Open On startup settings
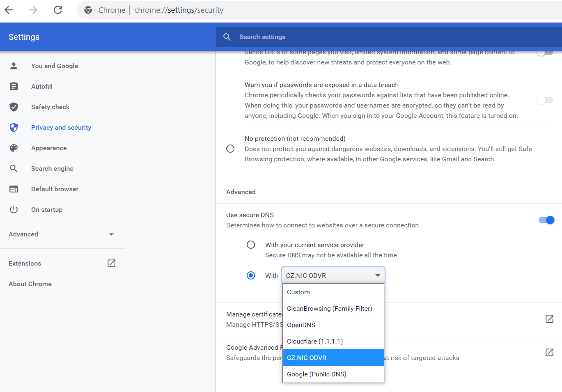The width and height of the screenshot is (562, 392). point(47,209)
